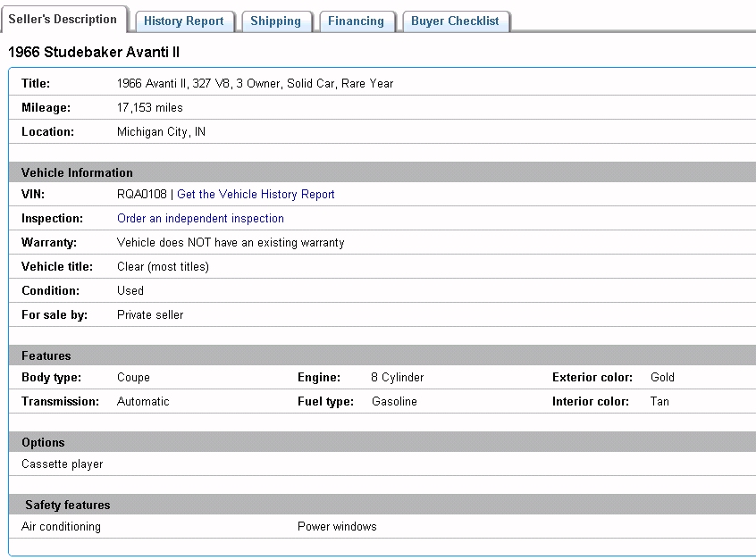This screenshot has height=560, width=756.
Task: Select the Financing tab
Action: pos(356,21)
